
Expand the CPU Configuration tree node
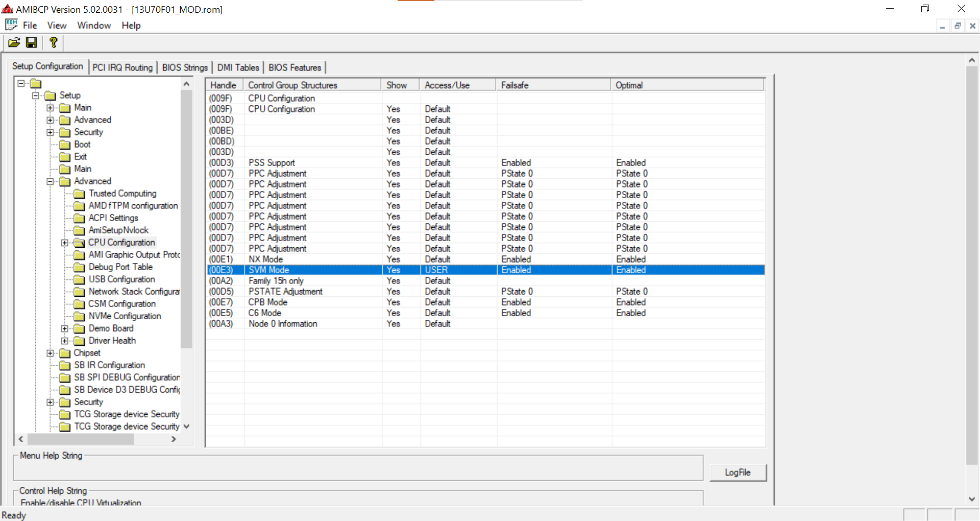click(65, 243)
